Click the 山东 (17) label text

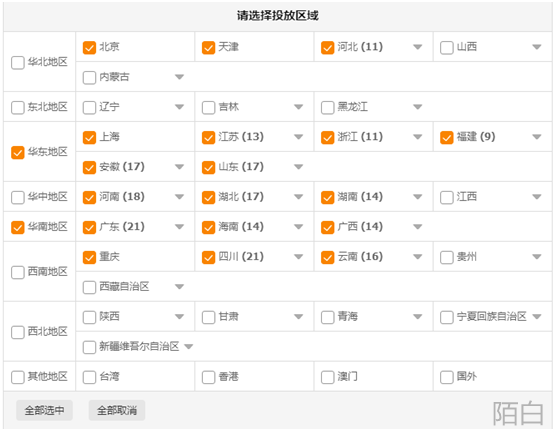(241, 167)
